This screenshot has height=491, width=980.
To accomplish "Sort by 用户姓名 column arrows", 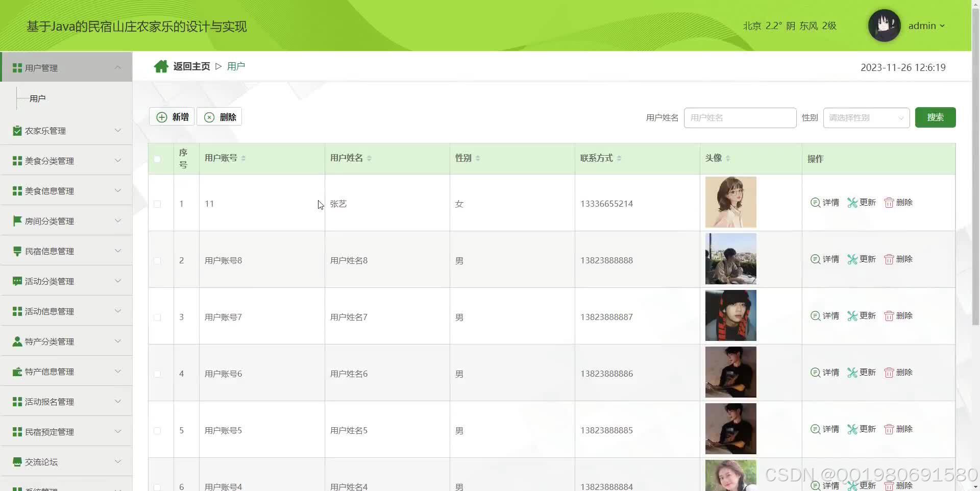I will pos(369,158).
